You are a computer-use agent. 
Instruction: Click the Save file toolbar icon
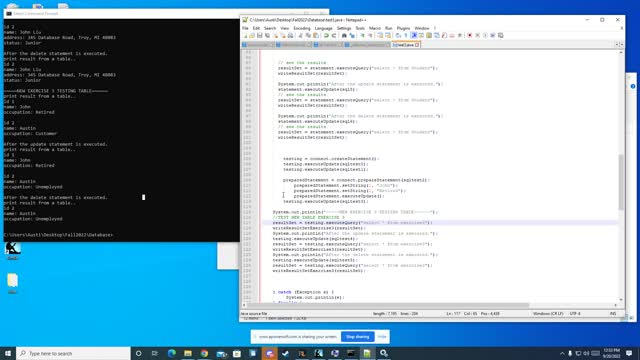(260, 36)
